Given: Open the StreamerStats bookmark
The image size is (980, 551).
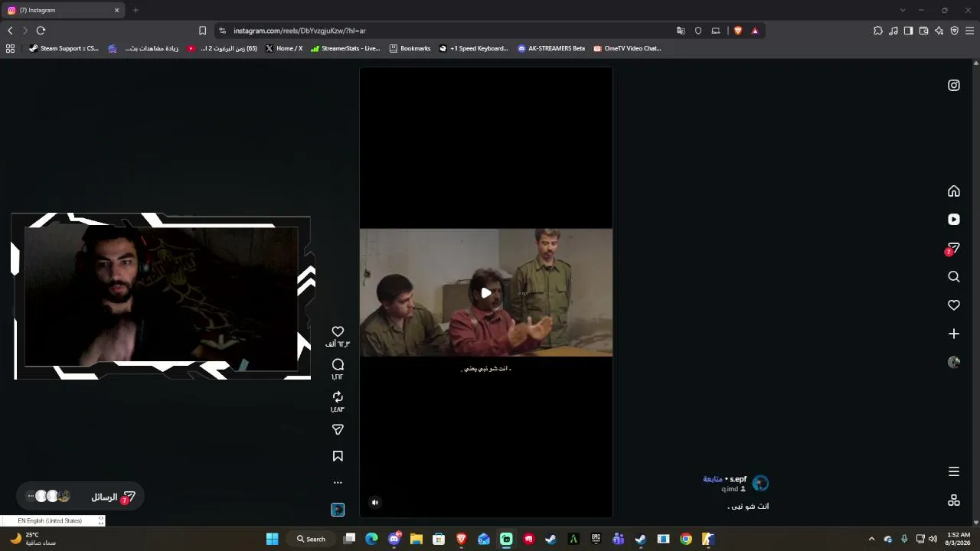Looking at the screenshot, I should tap(345, 48).
